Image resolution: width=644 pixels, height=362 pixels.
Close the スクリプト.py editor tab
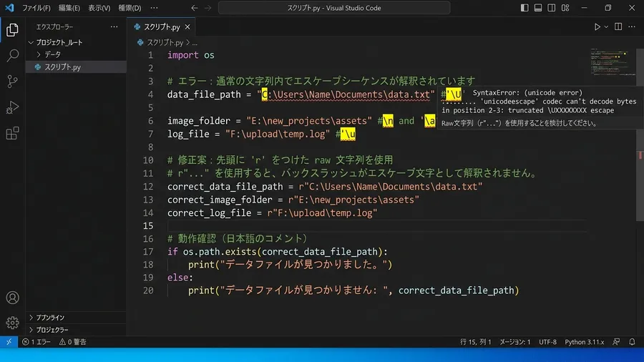click(x=187, y=27)
